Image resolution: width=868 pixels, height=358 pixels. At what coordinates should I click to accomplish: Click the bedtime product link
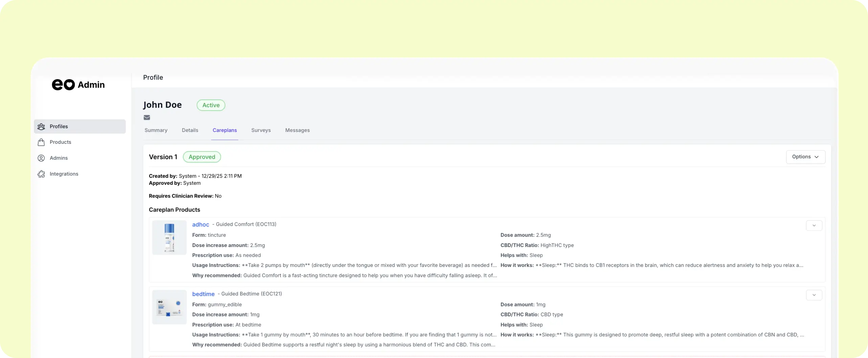203,294
